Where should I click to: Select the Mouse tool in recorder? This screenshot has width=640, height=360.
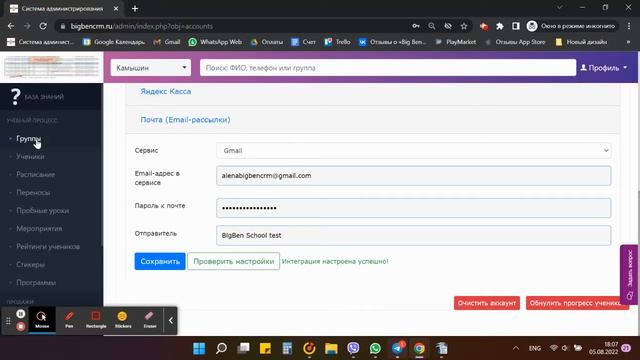(42, 320)
